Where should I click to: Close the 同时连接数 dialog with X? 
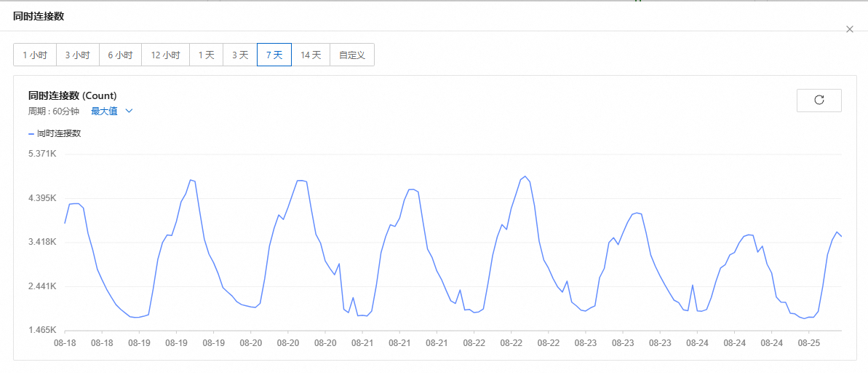coord(850,29)
